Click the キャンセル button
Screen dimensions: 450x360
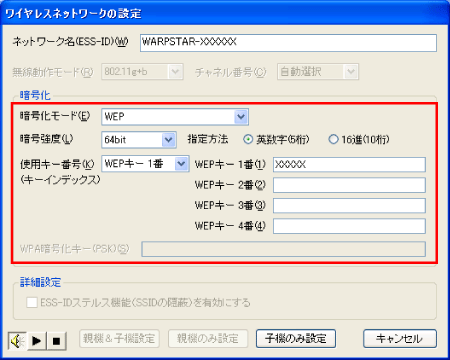(400, 339)
